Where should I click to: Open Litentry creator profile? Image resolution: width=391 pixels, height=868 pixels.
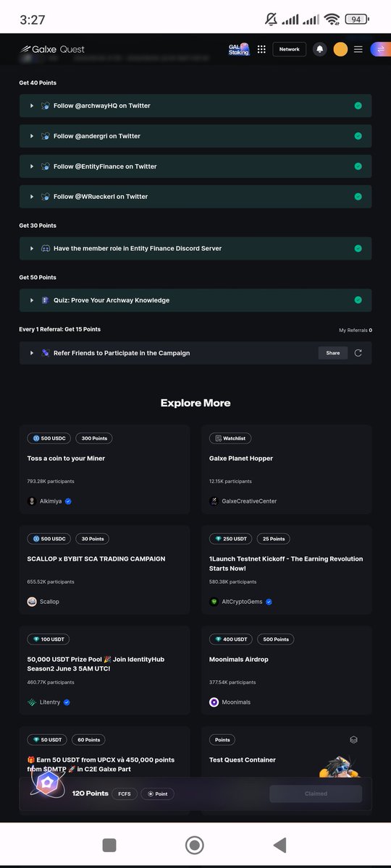pos(49,702)
